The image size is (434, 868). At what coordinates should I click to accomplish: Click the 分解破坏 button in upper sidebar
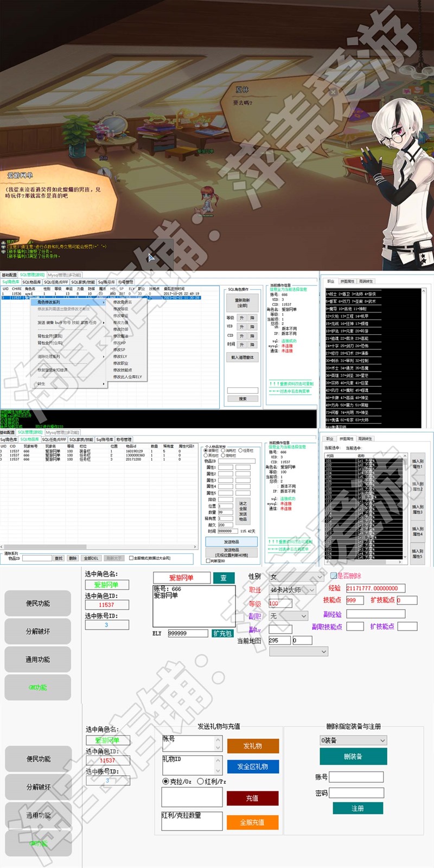click(x=37, y=631)
